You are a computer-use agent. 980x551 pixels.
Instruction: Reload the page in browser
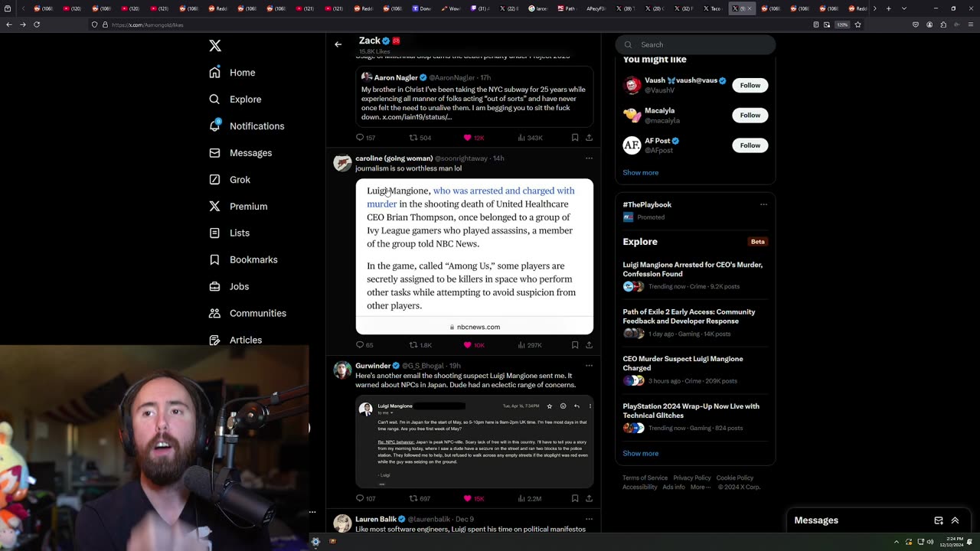pyautogui.click(x=36, y=24)
